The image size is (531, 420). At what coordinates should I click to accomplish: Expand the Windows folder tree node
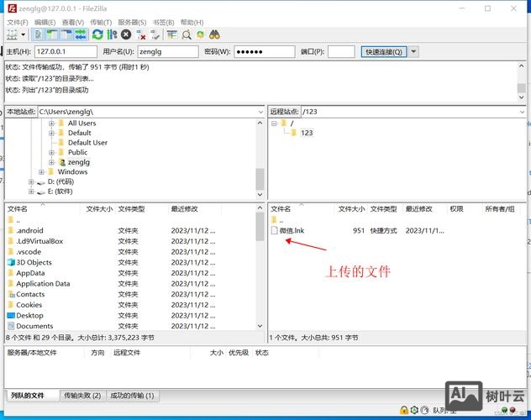(42, 171)
